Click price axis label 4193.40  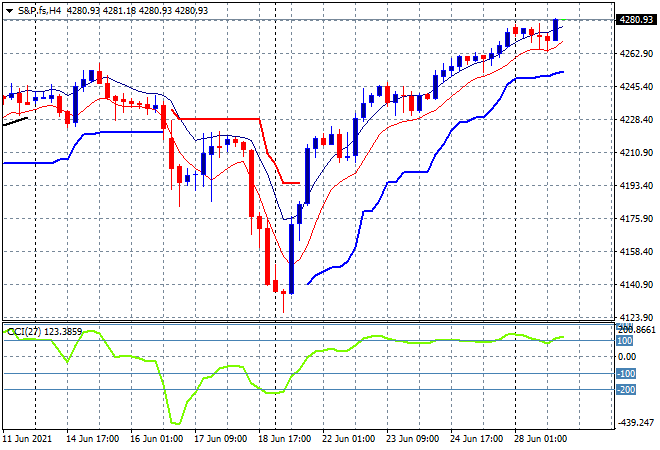[636, 185]
